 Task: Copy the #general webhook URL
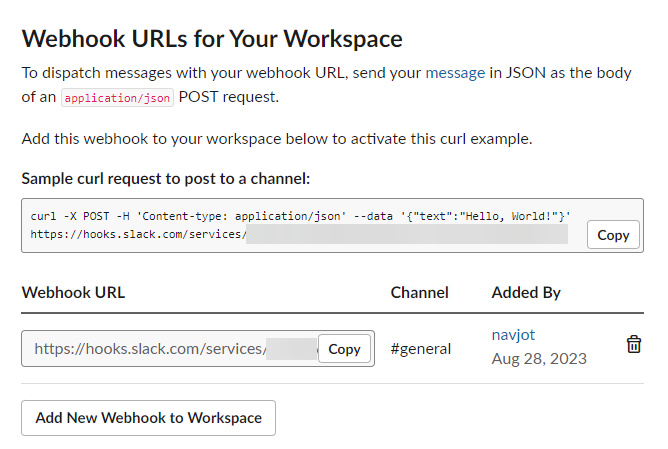coord(344,349)
